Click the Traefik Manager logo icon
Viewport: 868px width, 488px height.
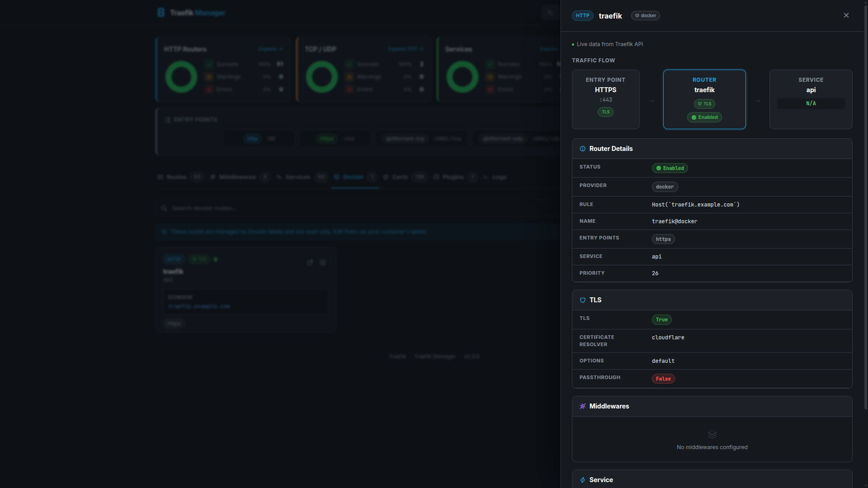pos(161,12)
